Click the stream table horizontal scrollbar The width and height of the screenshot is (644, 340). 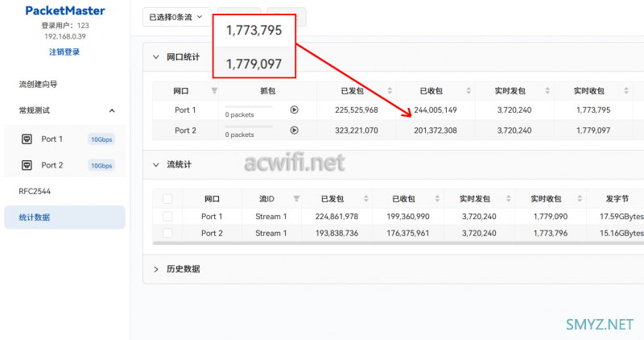pyautogui.click(x=398, y=243)
